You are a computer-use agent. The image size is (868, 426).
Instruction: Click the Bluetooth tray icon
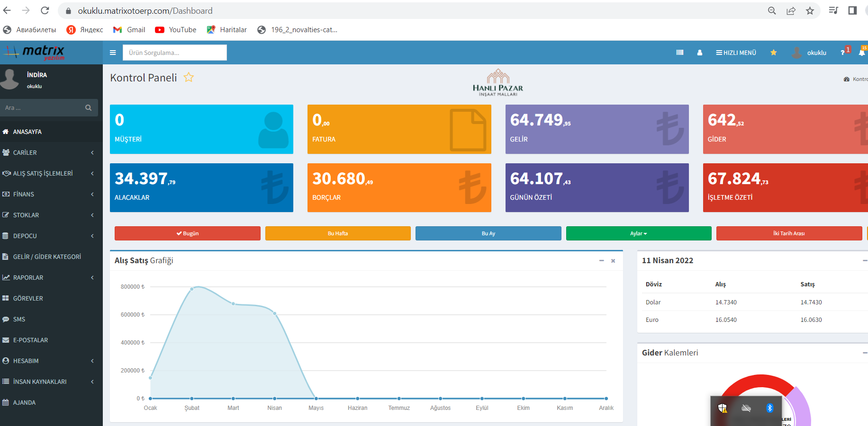pos(769,408)
